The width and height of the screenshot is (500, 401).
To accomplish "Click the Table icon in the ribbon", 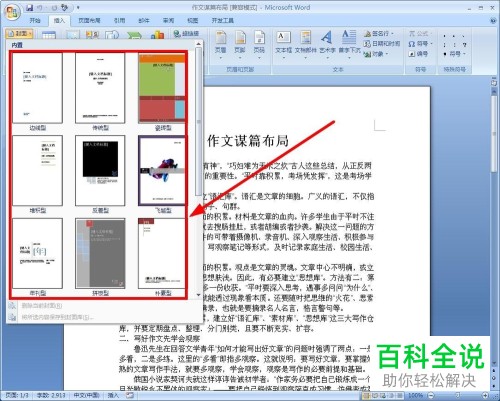I will [49, 35].
